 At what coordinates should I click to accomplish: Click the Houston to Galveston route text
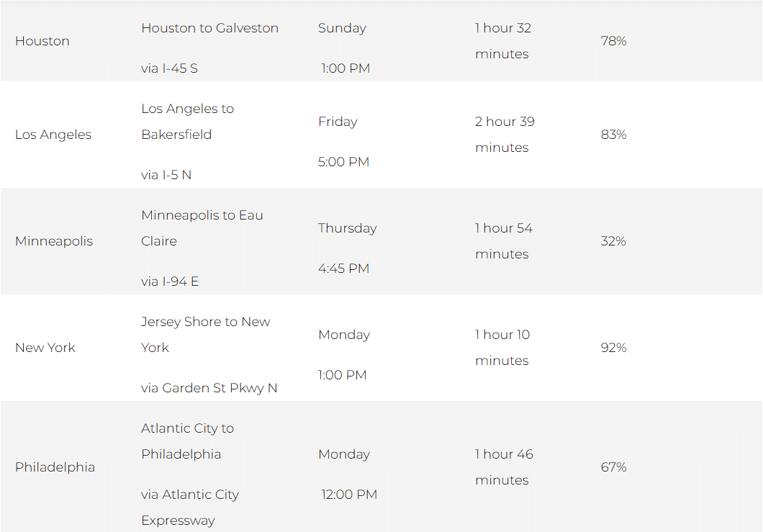pyautogui.click(x=209, y=28)
